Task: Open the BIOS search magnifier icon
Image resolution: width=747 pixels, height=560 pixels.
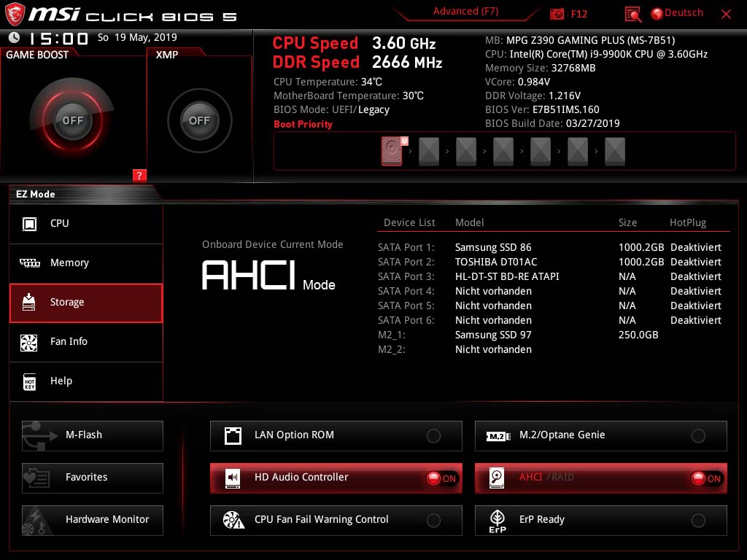Action: [632, 15]
